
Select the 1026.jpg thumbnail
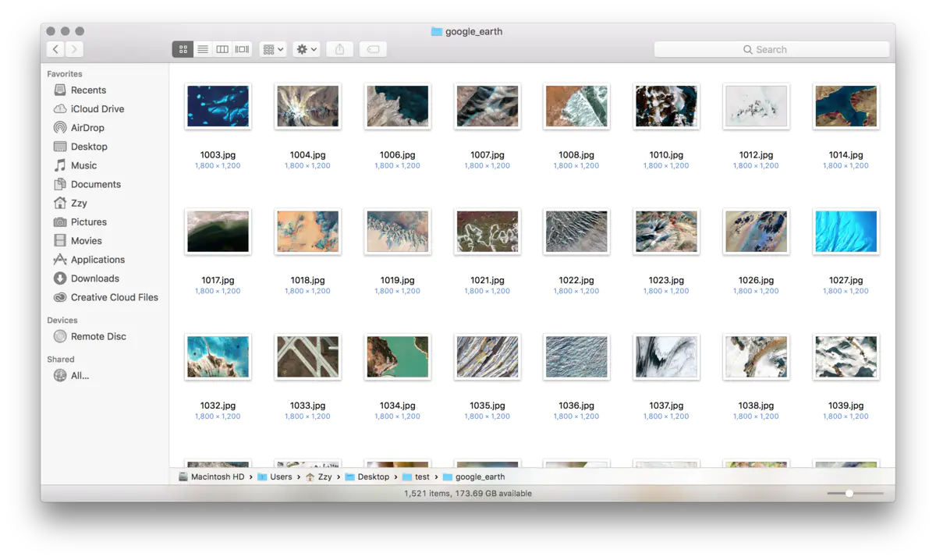tap(756, 232)
